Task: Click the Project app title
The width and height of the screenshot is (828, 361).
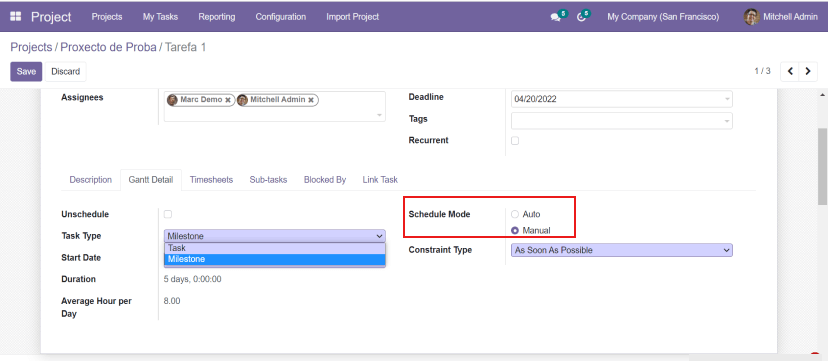Action: click(51, 17)
